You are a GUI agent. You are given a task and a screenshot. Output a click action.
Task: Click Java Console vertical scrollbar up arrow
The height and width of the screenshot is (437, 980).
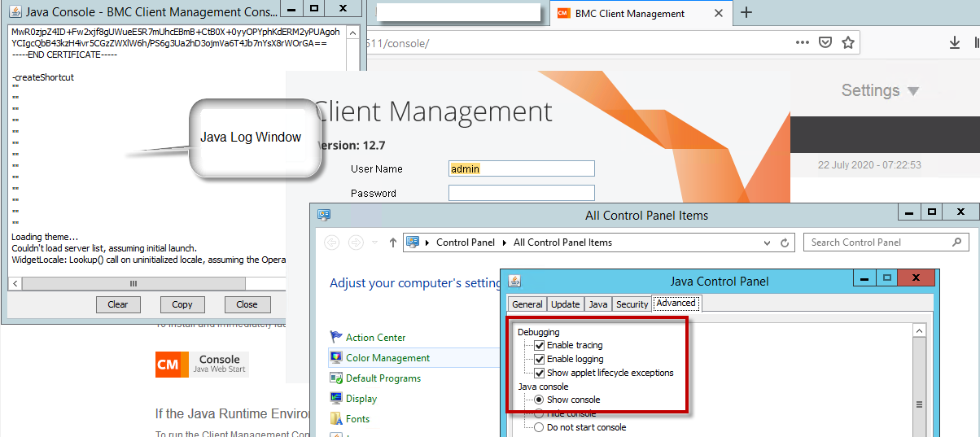[352, 33]
